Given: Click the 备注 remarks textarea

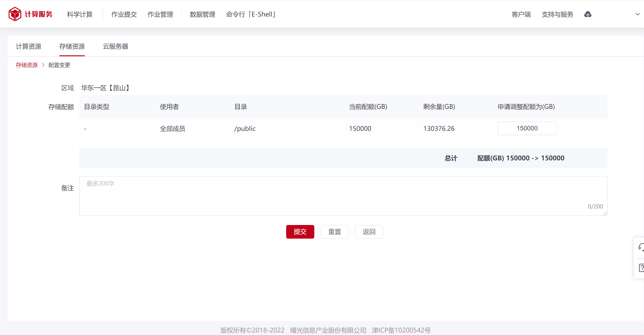Looking at the screenshot, I should (343, 196).
